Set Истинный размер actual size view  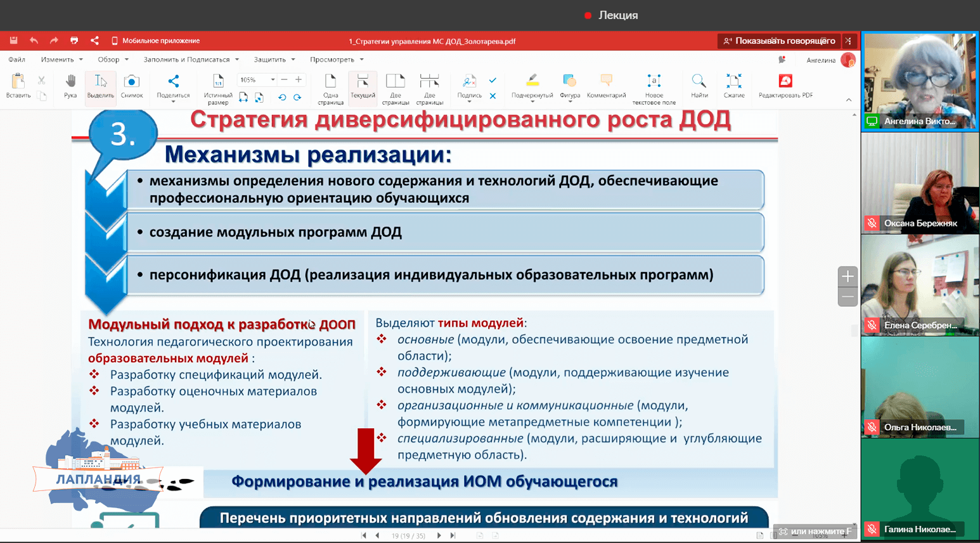pos(218,89)
